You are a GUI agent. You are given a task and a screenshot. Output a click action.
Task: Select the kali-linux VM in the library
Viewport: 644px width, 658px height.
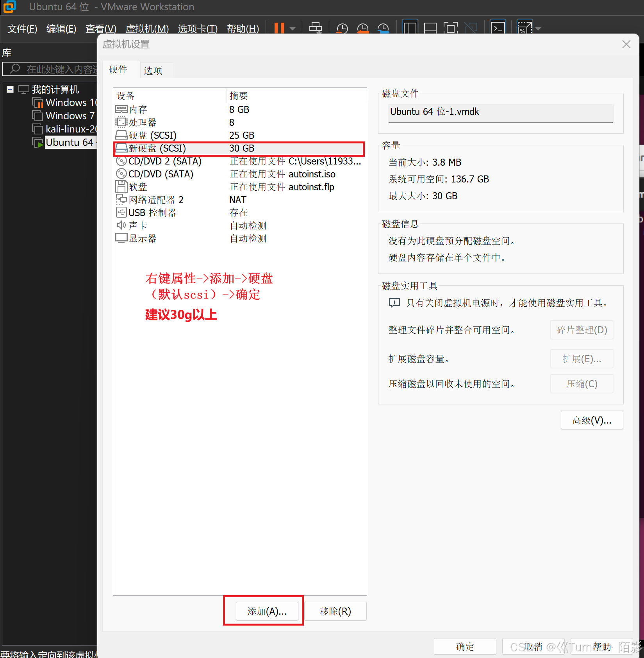65,129
